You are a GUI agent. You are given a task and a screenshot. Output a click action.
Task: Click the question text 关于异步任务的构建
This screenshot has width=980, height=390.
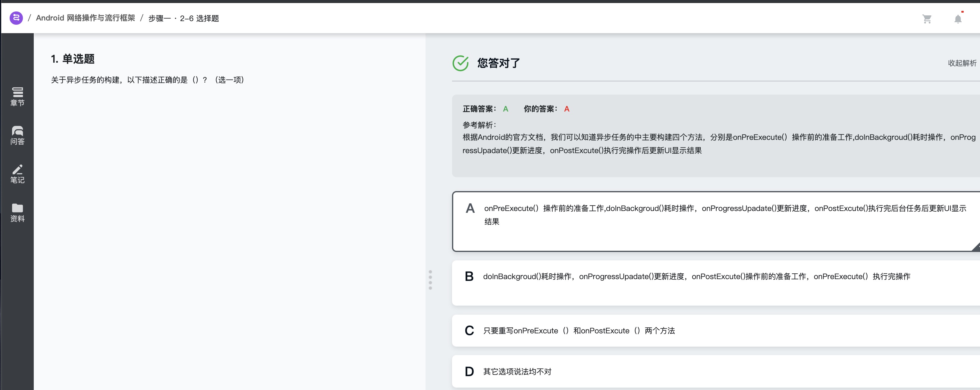coord(148,80)
